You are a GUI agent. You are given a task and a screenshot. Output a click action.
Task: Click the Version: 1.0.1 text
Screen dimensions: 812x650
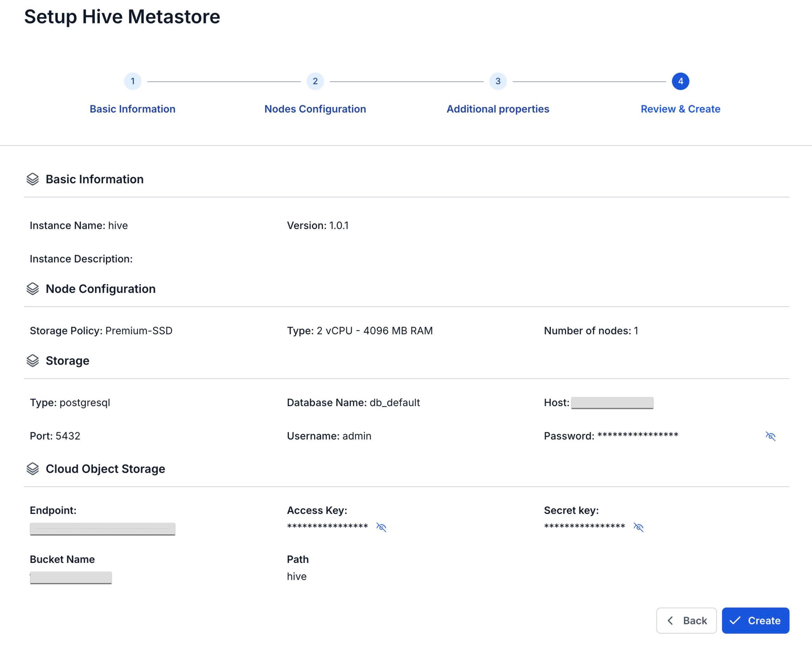pyautogui.click(x=318, y=226)
